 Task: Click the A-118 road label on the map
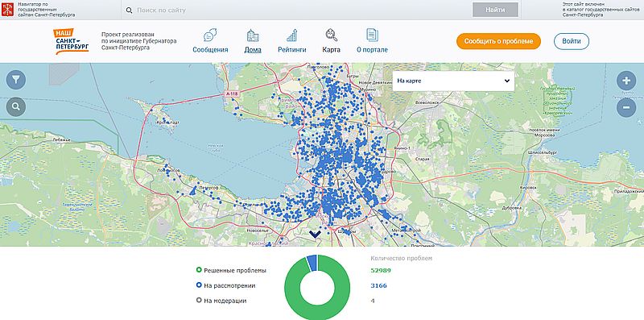pyautogui.click(x=231, y=94)
